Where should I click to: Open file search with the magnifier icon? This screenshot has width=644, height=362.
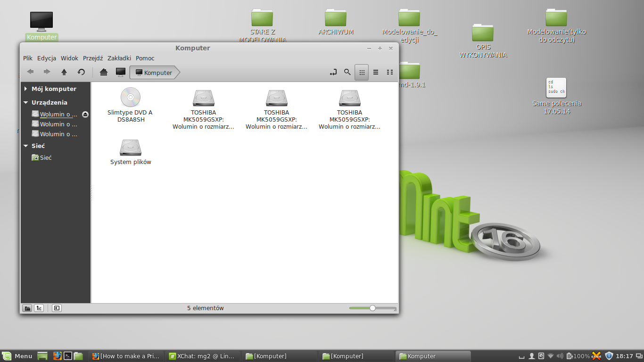pyautogui.click(x=347, y=72)
